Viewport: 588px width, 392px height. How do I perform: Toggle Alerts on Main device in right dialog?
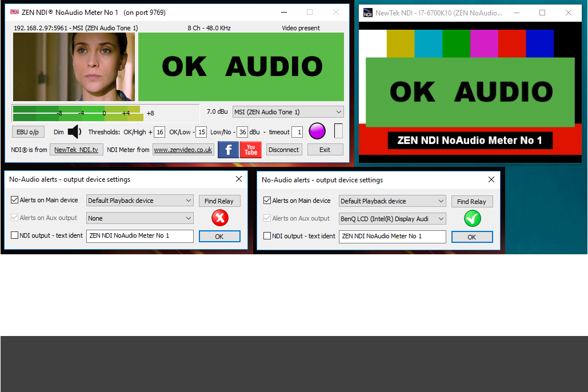(x=267, y=201)
